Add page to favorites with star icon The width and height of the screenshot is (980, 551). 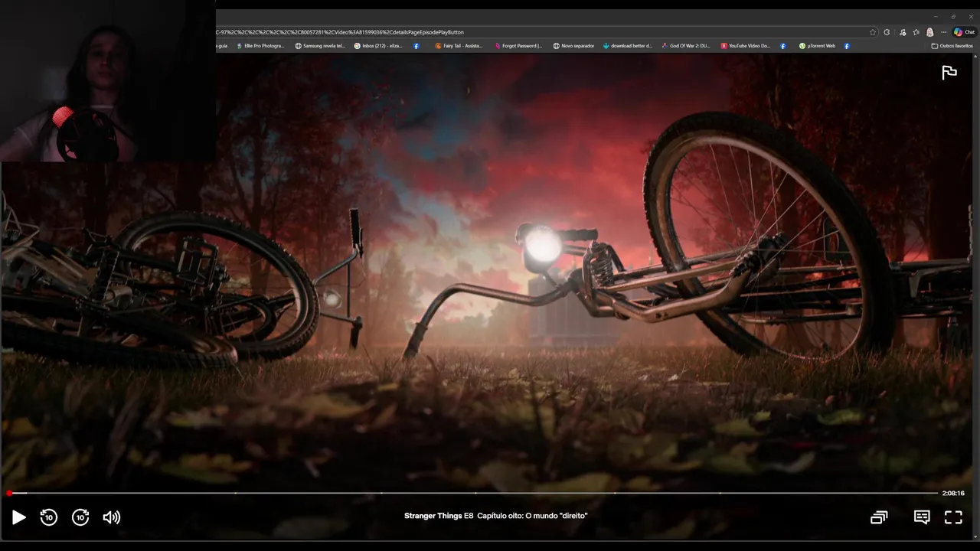(x=873, y=32)
